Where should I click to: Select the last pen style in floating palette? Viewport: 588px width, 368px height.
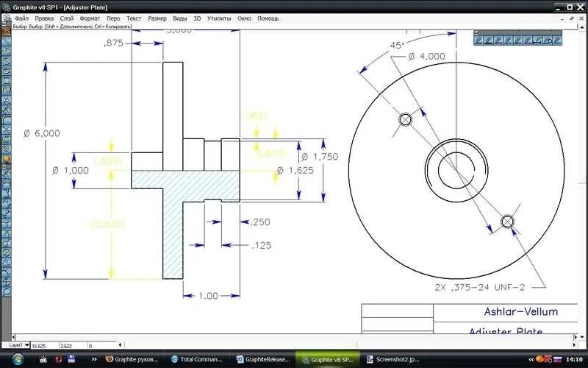tap(557, 40)
